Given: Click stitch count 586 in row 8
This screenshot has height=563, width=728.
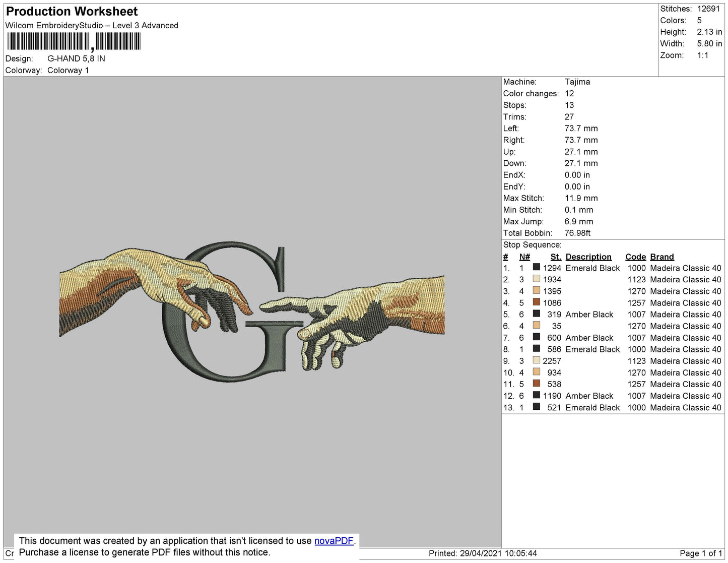Looking at the screenshot, I should [554, 349].
